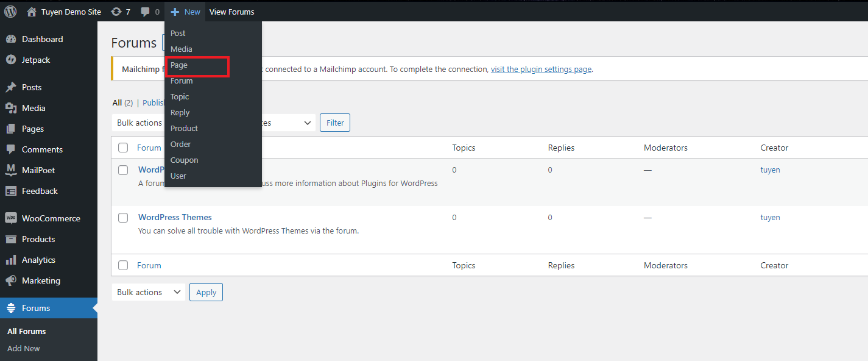
Task: Open Jetpack from the sidebar icon
Action: (x=11, y=60)
